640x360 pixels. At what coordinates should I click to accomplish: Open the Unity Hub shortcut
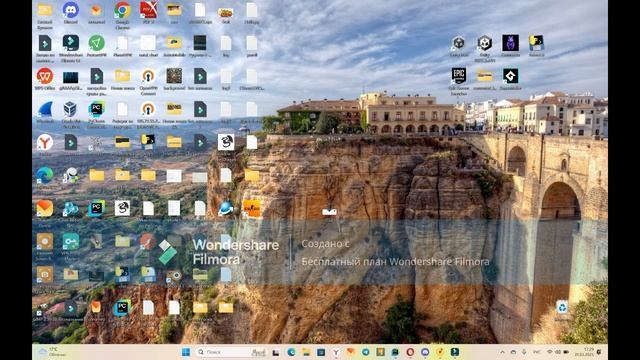(x=459, y=43)
